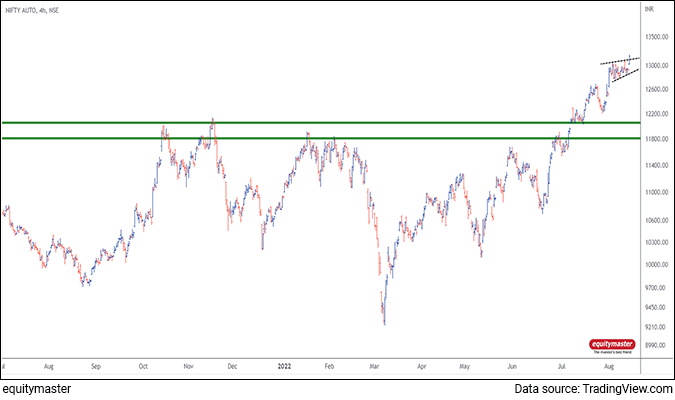Viewport: 675px width, 400px height.
Task: Click the 8990.00 price axis label
Action: (x=654, y=345)
